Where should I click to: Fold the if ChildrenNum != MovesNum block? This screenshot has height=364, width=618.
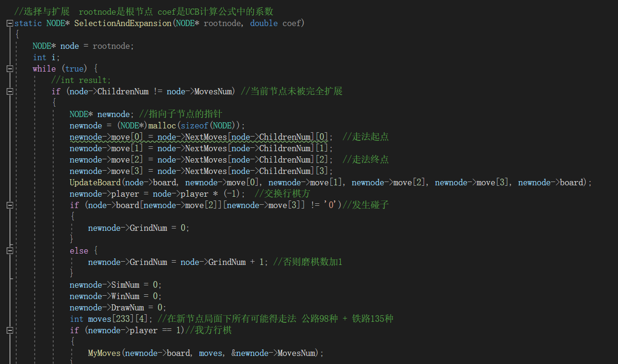coord(9,91)
